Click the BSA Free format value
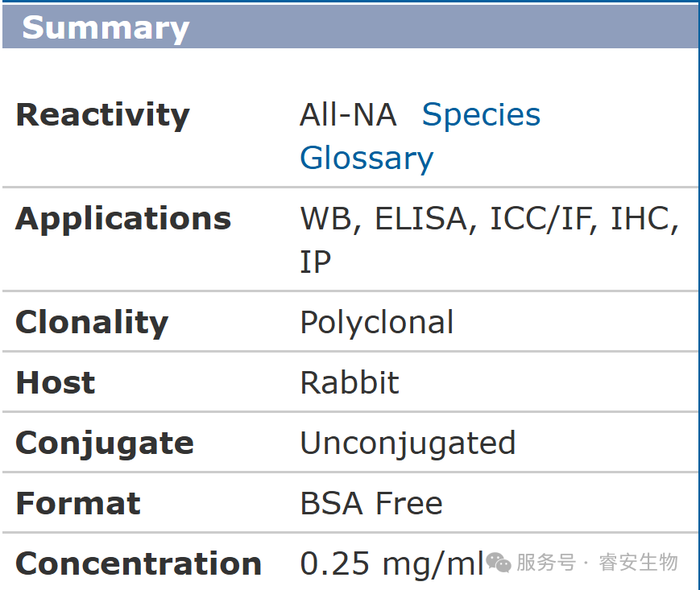This screenshot has width=700, height=590. pyautogui.click(x=371, y=503)
